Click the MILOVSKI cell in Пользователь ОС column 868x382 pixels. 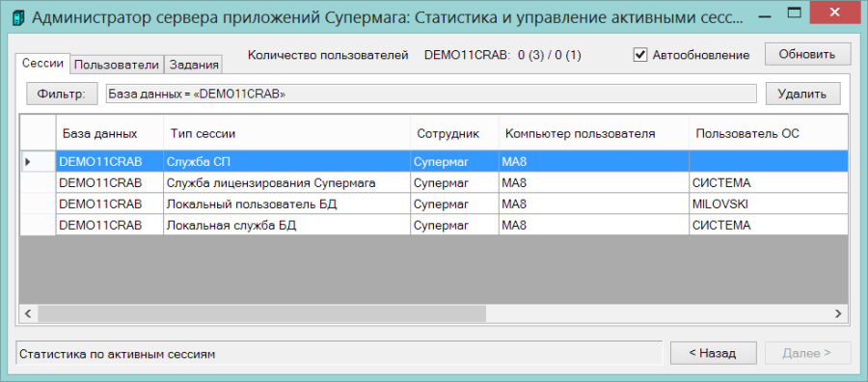tap(769, 204)
